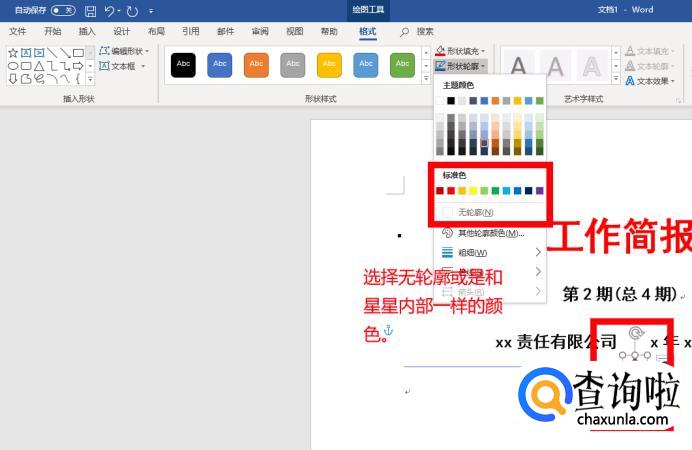The height and width of the screenshot is (450, 692).
Task: Select the down block arrow shape
Action: pyautogui.click(x=13, y=79)
